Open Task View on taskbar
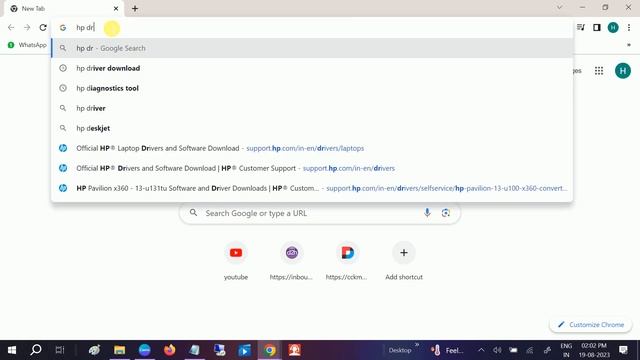This screenshot has width=640, height=360. [x=60, y=350]
